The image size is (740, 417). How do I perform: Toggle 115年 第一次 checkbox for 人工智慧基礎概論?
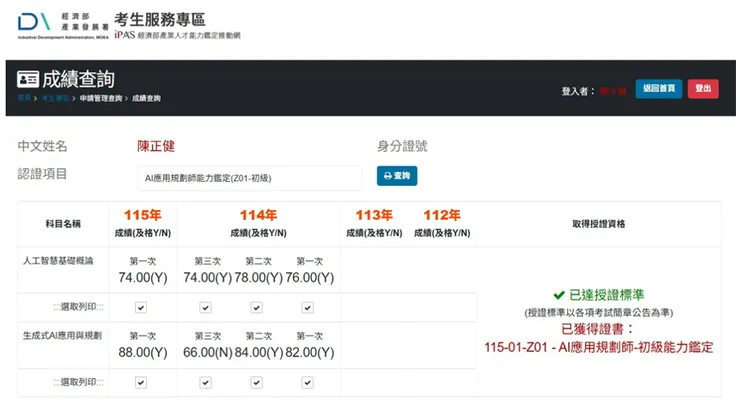point(141,308)
